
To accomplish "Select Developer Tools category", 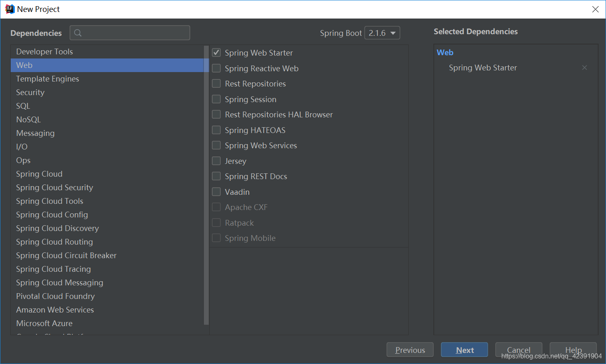I will 107,51.
